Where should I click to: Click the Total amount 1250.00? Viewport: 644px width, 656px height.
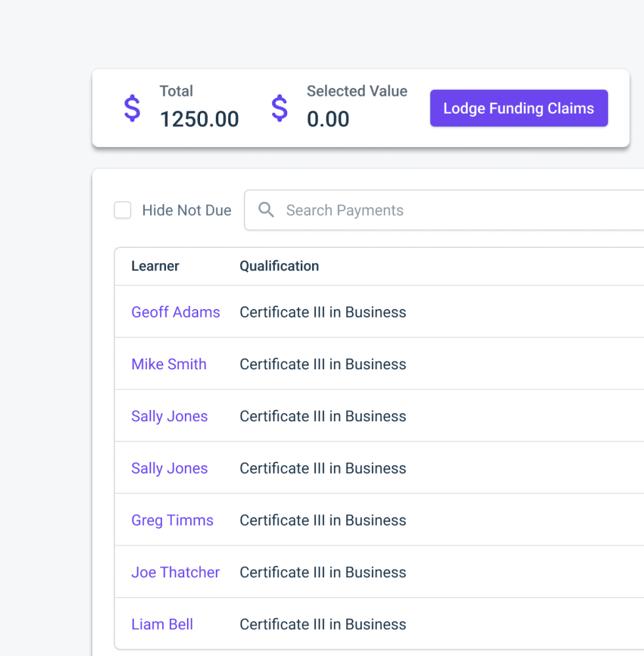pos(199,119)
